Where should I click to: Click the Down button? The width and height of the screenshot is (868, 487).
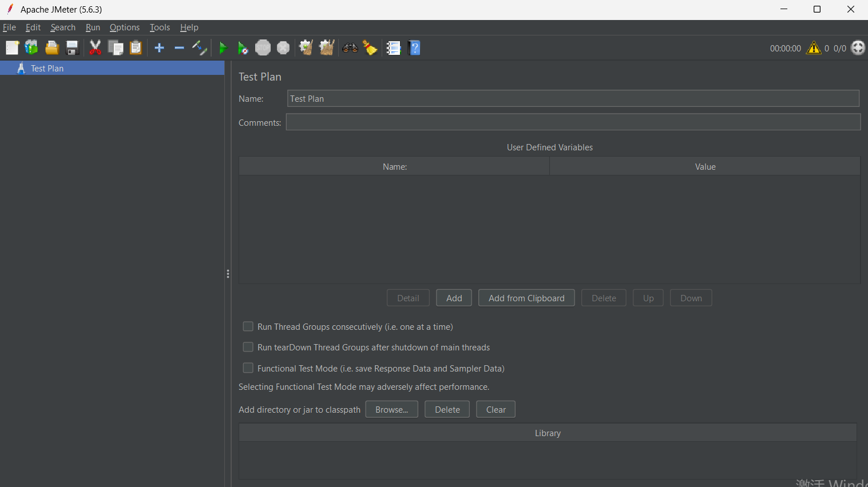click(691, 298)
